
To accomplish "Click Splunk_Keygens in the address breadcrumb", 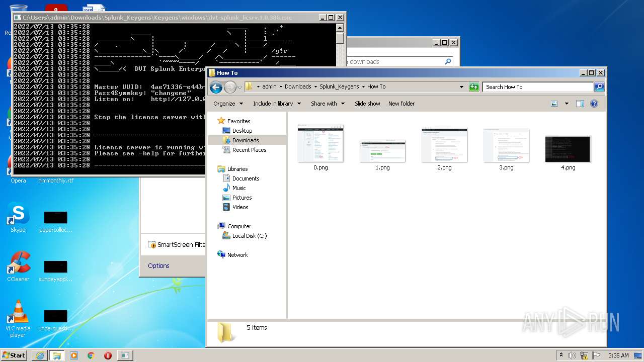I will tap(339, 87).
